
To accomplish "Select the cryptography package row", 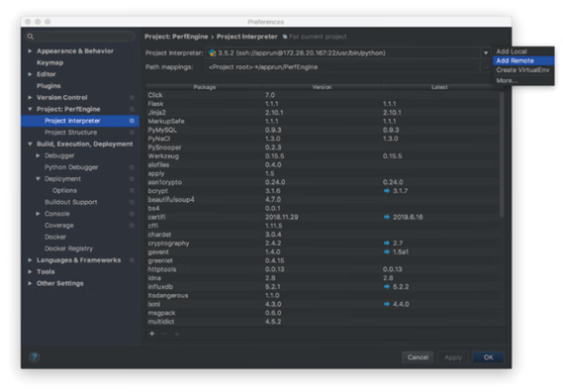I will [x=323, y=244].
